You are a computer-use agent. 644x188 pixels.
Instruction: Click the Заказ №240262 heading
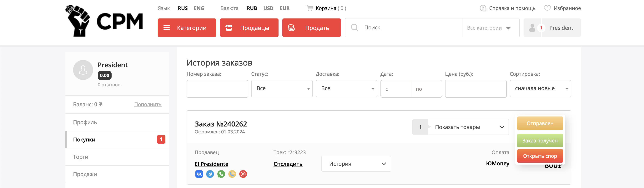pos(221,124)
